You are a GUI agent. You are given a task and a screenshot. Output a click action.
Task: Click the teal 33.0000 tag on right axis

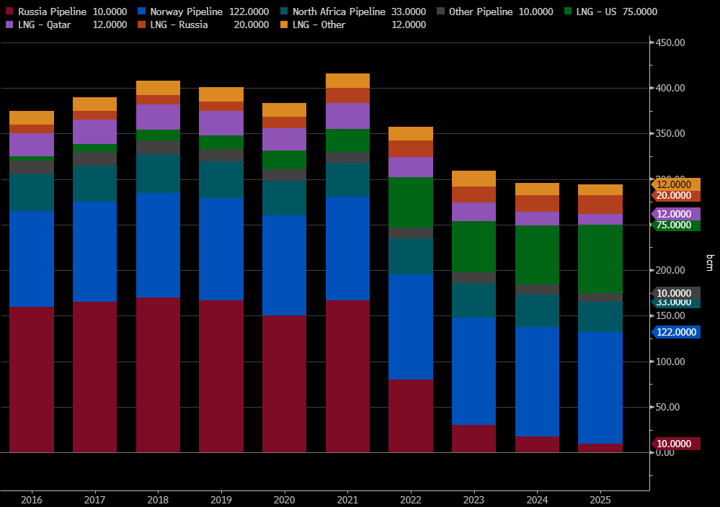(x=675, y=303)
